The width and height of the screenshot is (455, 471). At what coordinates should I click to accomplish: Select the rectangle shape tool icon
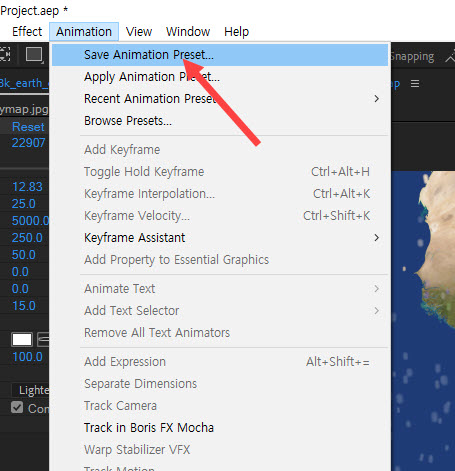[x=34, y=54]
